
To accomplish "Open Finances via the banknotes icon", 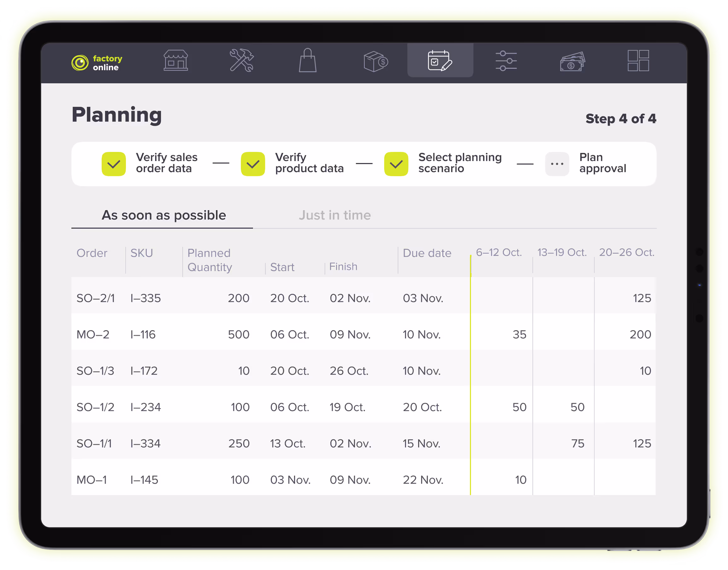I will coord(573,61).
